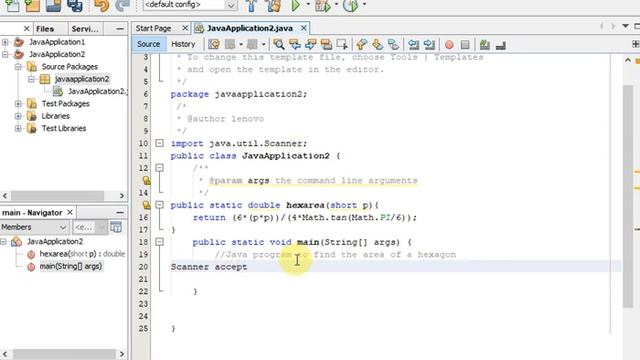Collapse JavaApplication2 project node
This screenshot has width=640, height=360.
coord(5,54)
